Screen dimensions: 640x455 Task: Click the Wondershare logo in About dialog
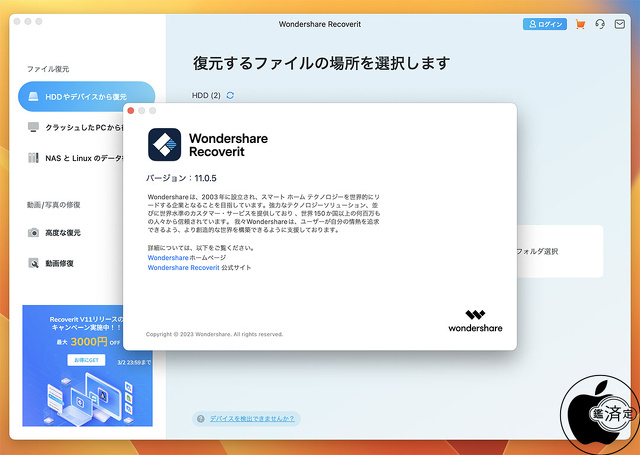click(475, 321)
